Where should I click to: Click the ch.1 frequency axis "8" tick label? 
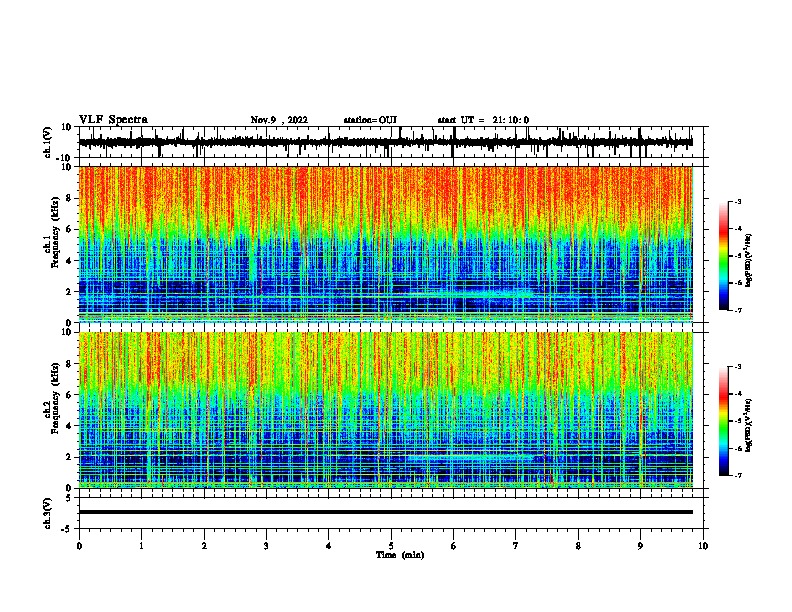(69, 198)
